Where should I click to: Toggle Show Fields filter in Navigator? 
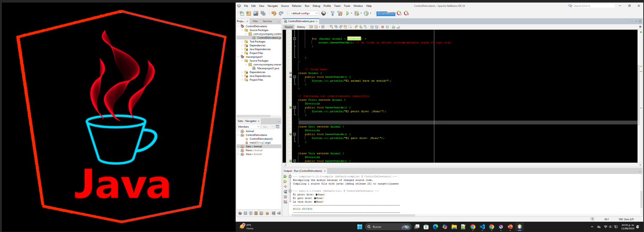tap(245, 213)
